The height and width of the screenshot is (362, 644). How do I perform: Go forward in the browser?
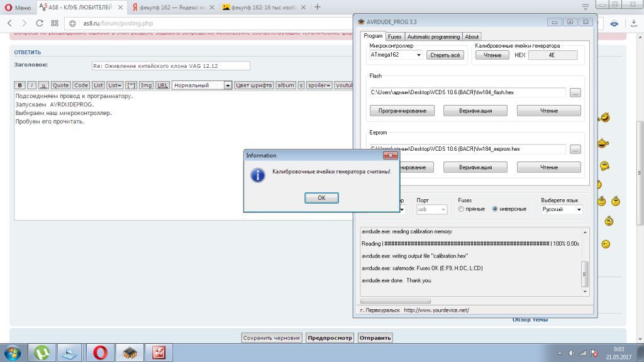pyautogui.click(x=25, y=23)
